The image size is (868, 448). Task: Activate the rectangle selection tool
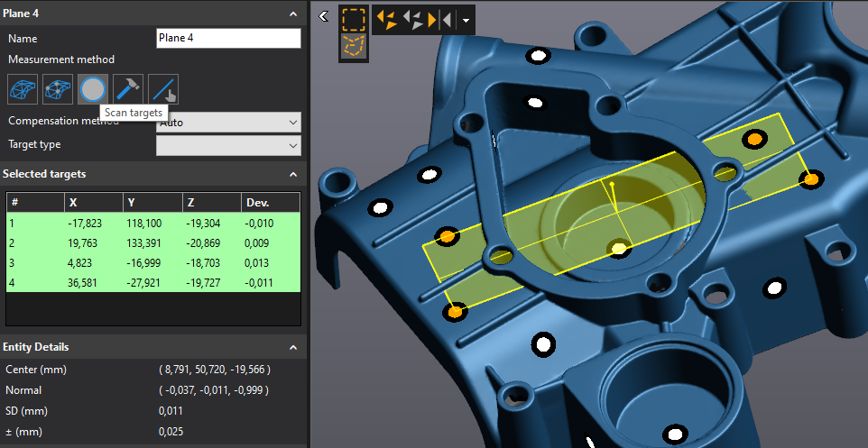(353, 18)
